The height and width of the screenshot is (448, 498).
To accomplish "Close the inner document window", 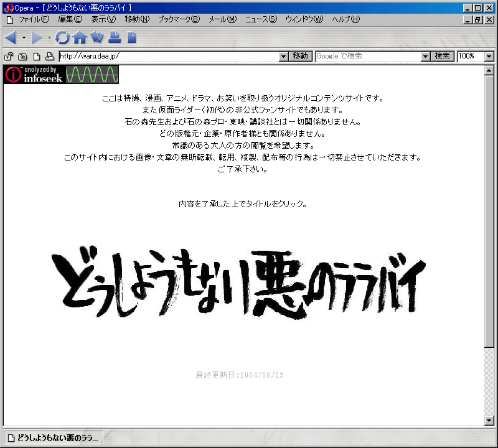I will [489, 20].
